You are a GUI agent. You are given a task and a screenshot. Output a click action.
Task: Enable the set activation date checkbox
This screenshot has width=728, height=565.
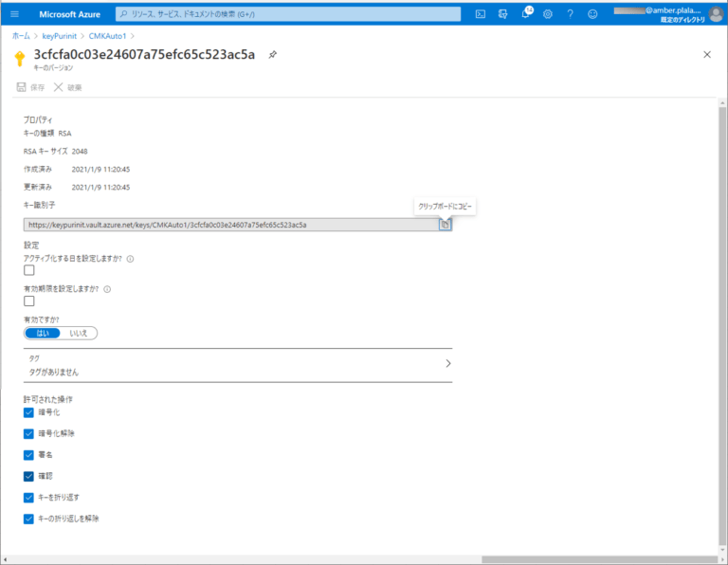[29, 270]
